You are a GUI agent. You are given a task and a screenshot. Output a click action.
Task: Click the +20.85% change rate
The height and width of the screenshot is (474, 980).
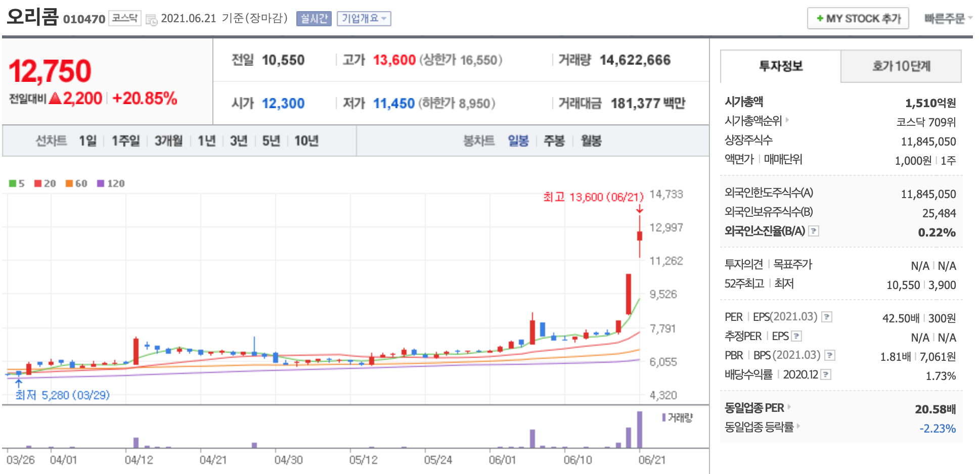[x=145, y=99]
